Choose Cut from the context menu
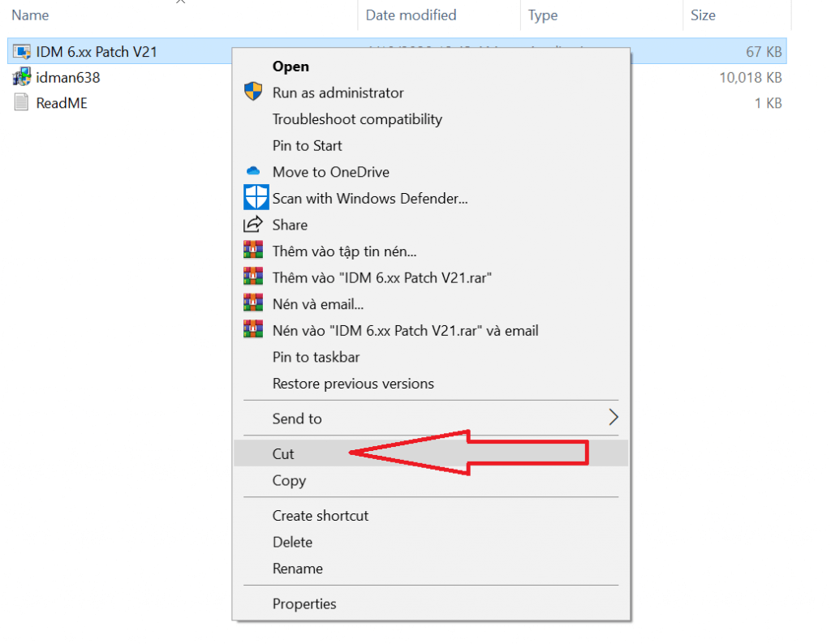831x644 pixels. (283, 454)
